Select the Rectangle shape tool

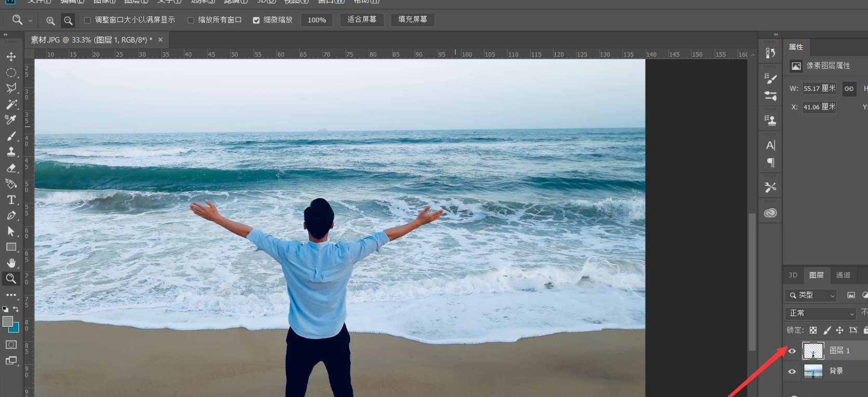click(x=11, y=247)
